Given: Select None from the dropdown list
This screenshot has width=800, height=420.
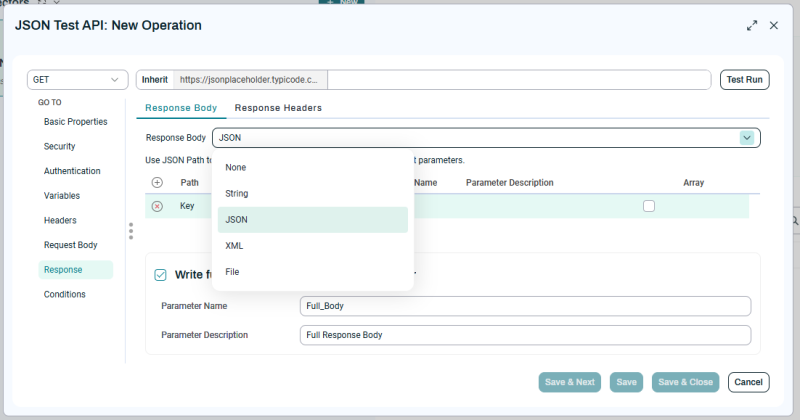Looking at the screenshot, I should (x=236, y=167).
